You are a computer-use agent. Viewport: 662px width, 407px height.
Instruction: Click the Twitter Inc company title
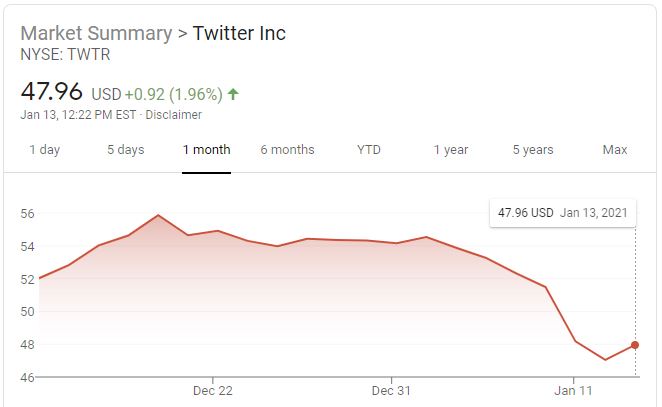pyautogui.click(x=239, y=33)
